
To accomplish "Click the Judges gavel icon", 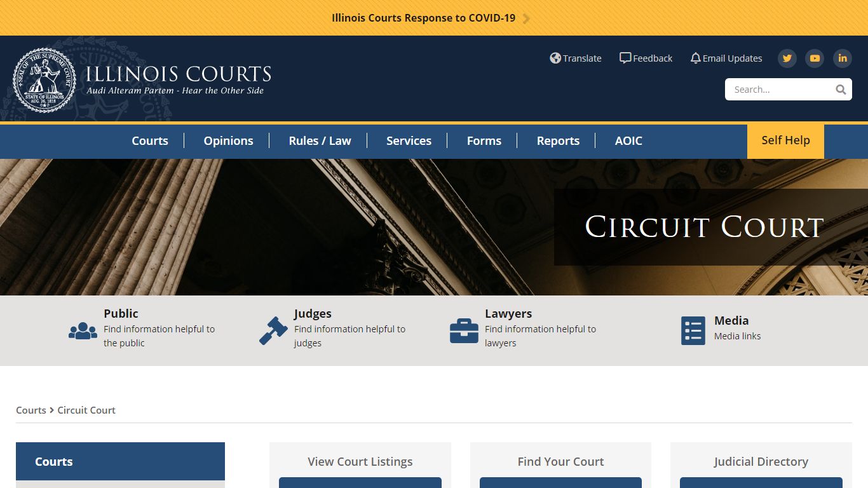I will tap(273, 330).
